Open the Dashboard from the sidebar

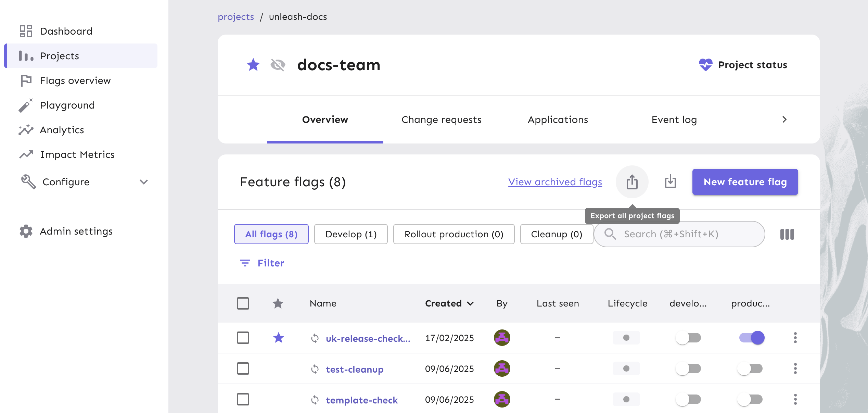(x=66, y=31)
